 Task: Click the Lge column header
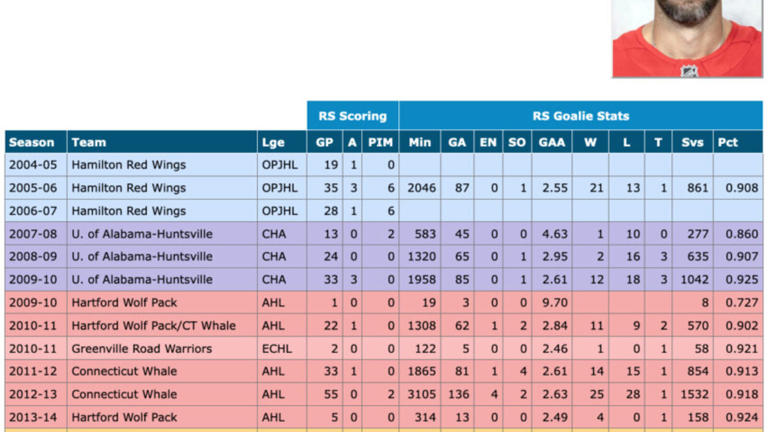tap(272, 142)
